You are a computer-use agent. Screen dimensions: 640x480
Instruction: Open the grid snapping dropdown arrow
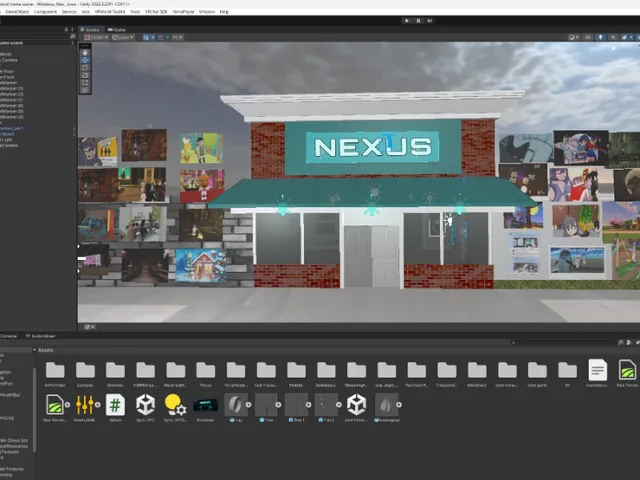tap(167, 38)
